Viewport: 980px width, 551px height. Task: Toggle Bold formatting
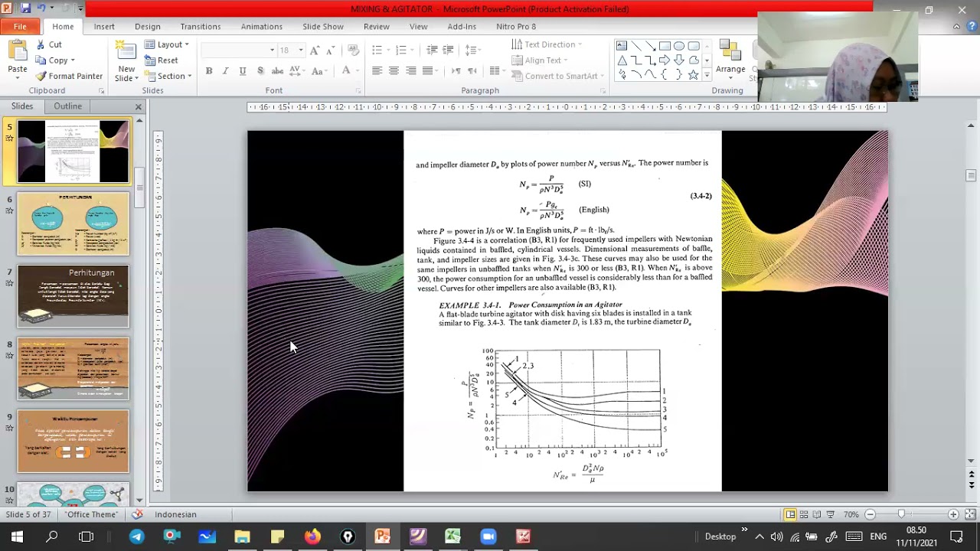208,71
